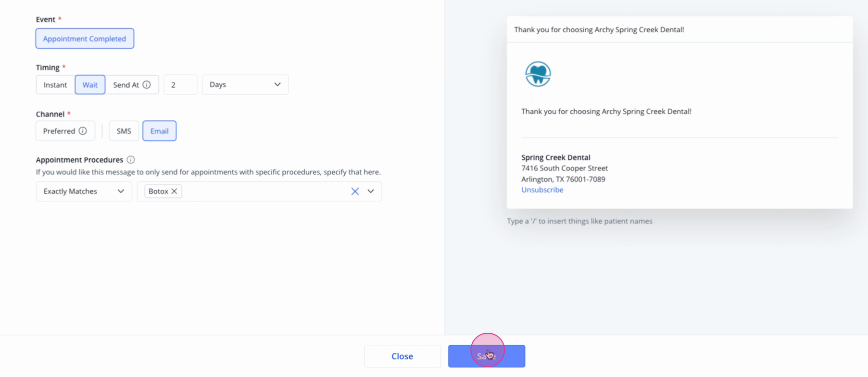Select the Wait timing option

pyautogui.click(x=90, y=85)
